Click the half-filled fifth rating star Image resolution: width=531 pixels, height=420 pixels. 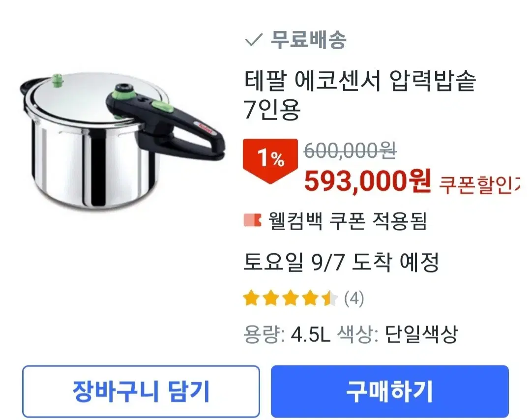pyautogui.click(x=330, y=299)
